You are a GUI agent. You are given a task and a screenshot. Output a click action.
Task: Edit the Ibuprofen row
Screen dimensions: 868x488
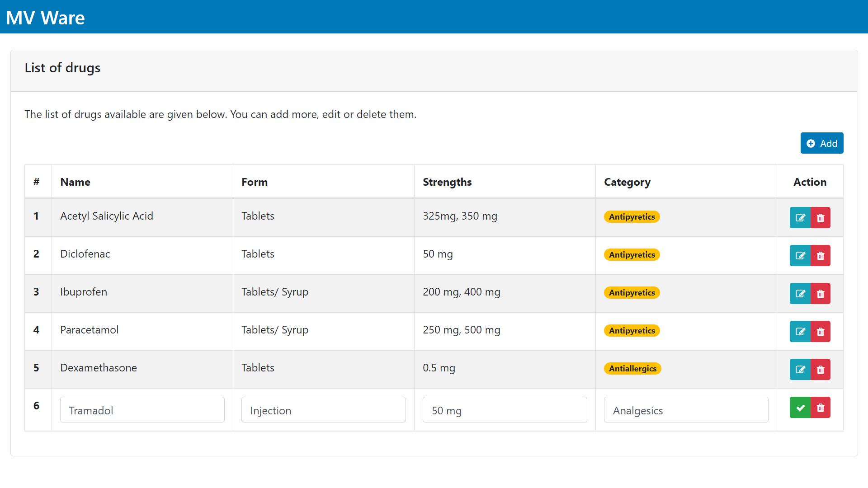(800, 293)
